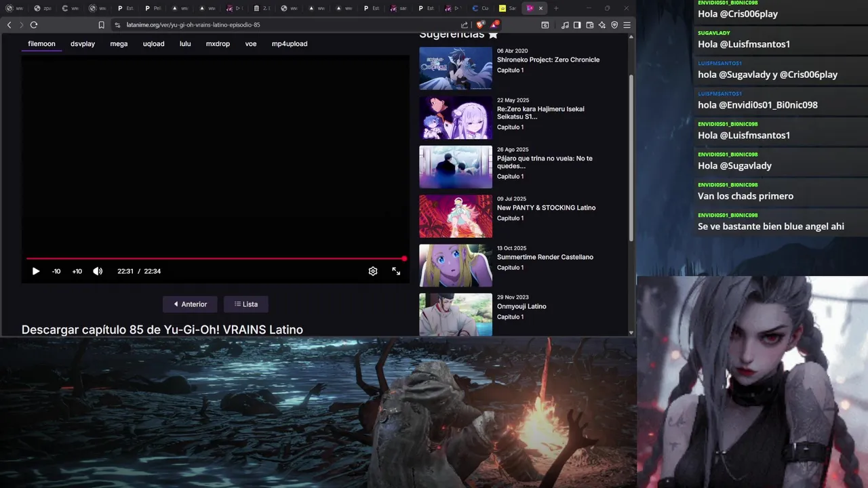This screenshot has height=488, width=868.
Task: Click the red video progress bar
Action: (216, 258)
